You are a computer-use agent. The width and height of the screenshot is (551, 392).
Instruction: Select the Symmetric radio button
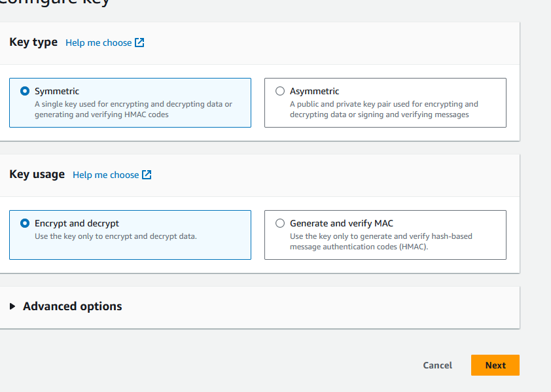pos(25,91)
